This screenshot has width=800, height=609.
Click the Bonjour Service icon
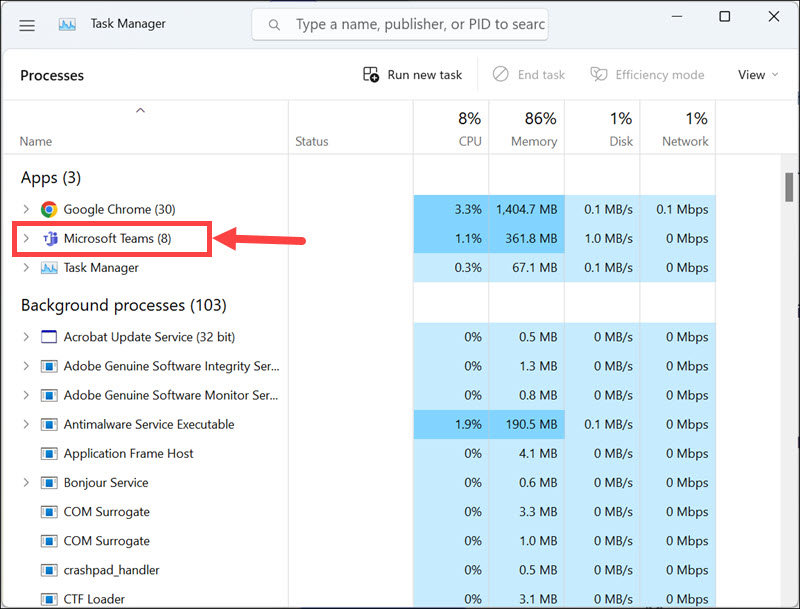pyautogui.click(x=49, y=483)
